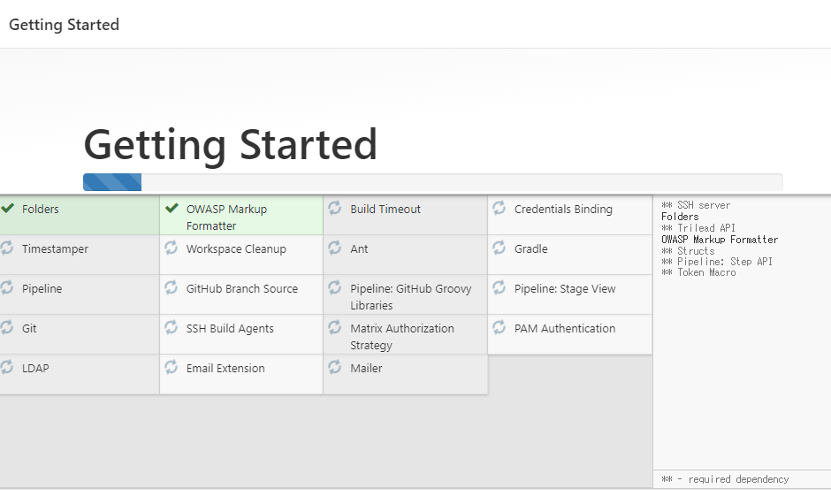The height and width of the screenshot is (504, 831).
Task: Click the spinner icon for Matrix Authorization Strategy
Action: click(x=334, y=327)
